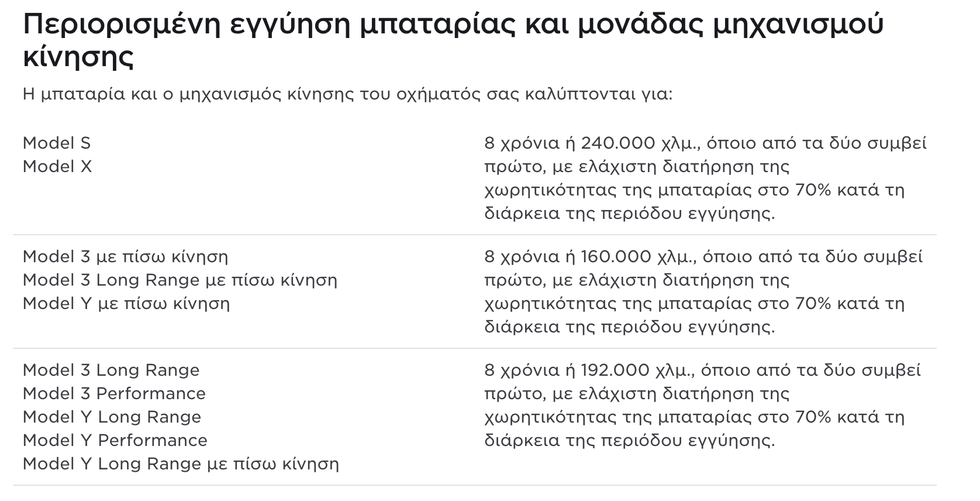Click Model 3 με πίσω κίνηση row

pos(125,256)
